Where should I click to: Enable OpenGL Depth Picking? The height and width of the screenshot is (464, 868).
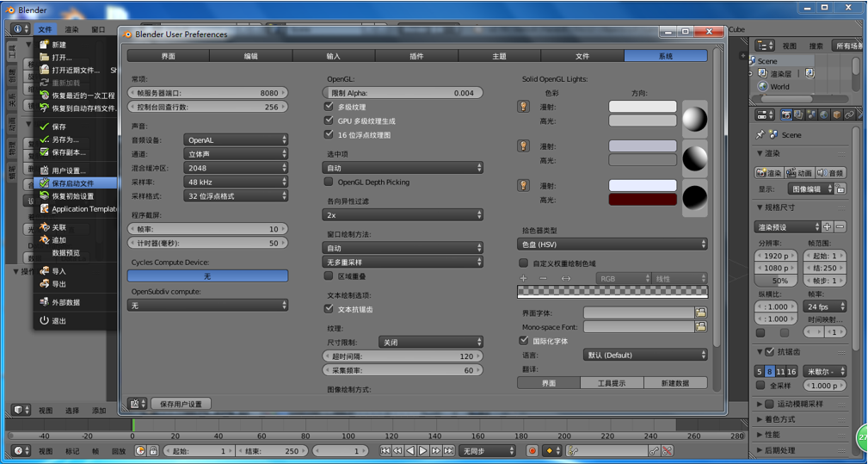[x=329, y=182]
